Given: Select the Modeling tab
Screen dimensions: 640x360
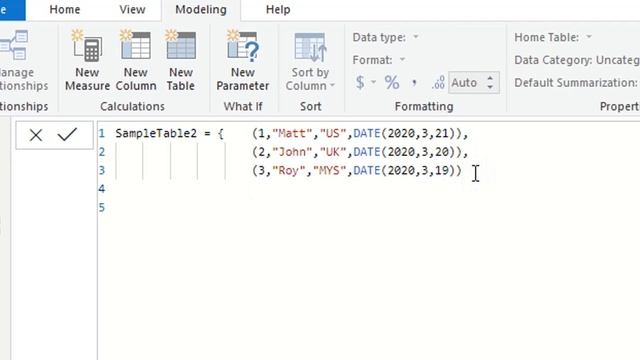Looking at the screenshot, I should (x=201, y=9).
